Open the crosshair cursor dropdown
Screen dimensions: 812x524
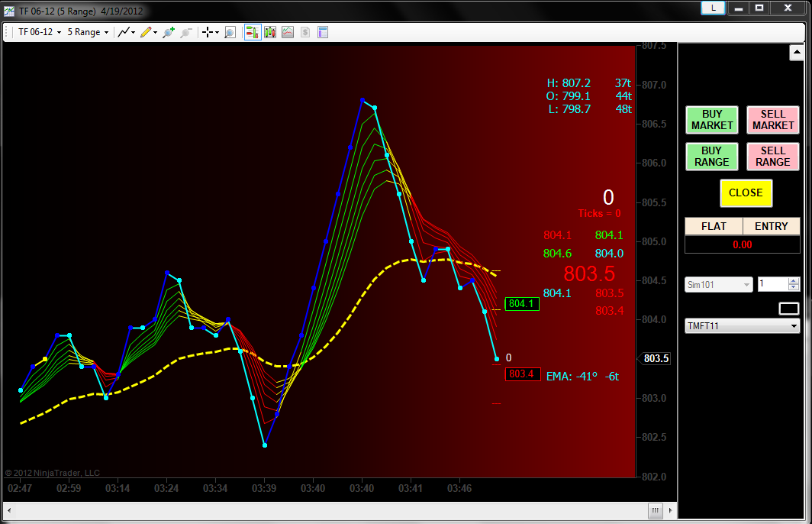pyautogui.click(x=211, y=32)
